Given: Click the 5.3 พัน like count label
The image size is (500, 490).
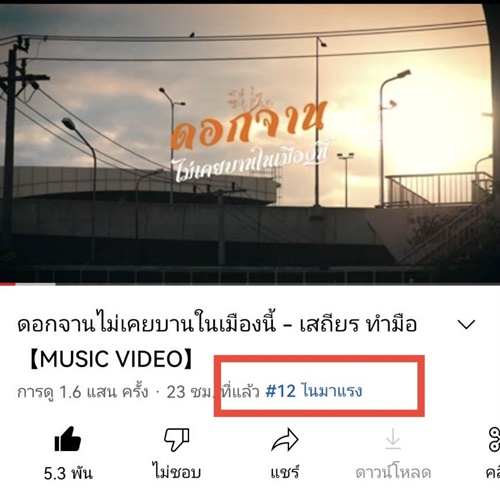Looking at the screenshot, I should pos(68,473).
